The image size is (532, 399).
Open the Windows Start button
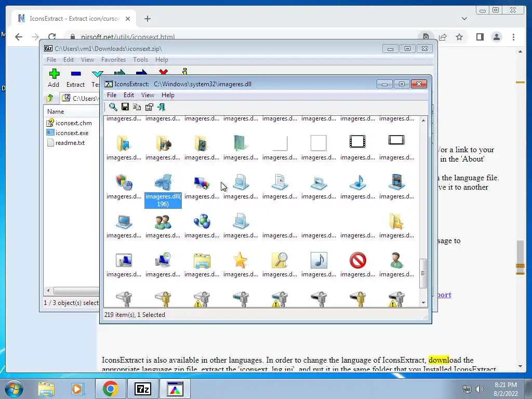click(x=14, y=389)
